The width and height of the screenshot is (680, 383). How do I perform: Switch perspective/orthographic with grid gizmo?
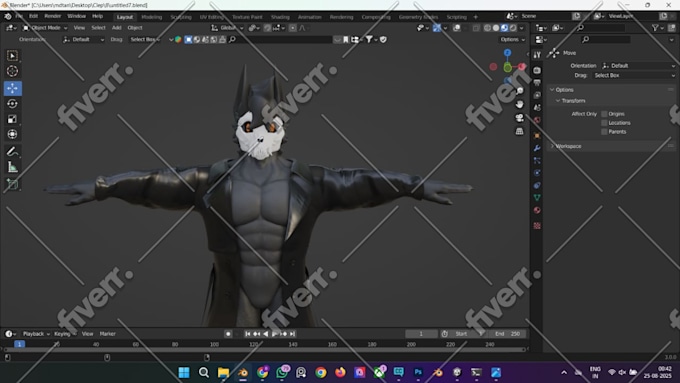[x=519, y=131]
